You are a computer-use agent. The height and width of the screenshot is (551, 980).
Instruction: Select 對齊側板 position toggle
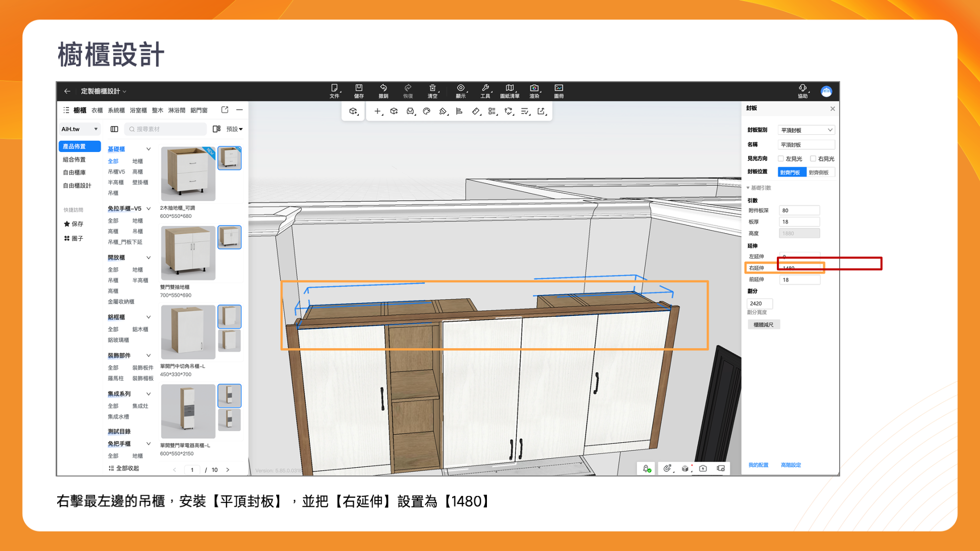[x=819, y=172]
